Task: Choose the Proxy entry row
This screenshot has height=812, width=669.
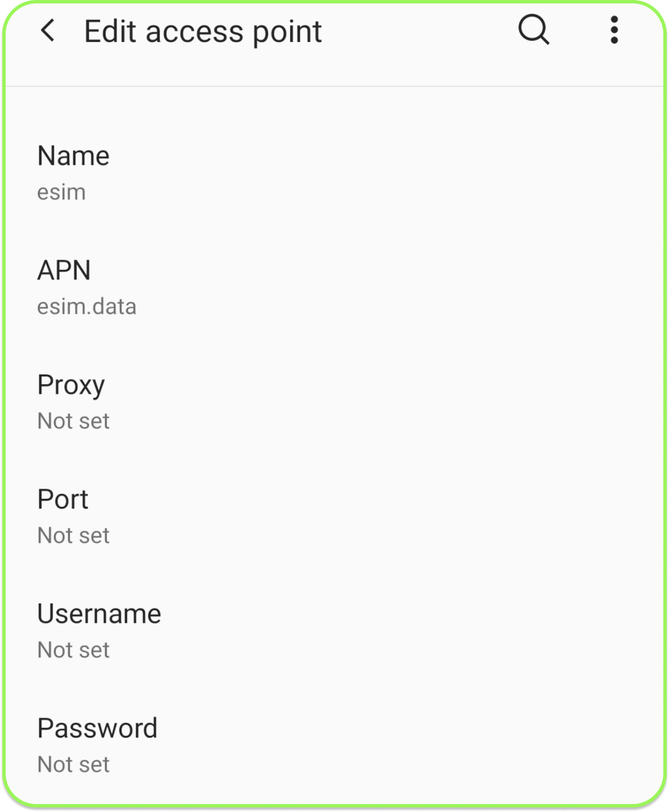Action: 334,402
